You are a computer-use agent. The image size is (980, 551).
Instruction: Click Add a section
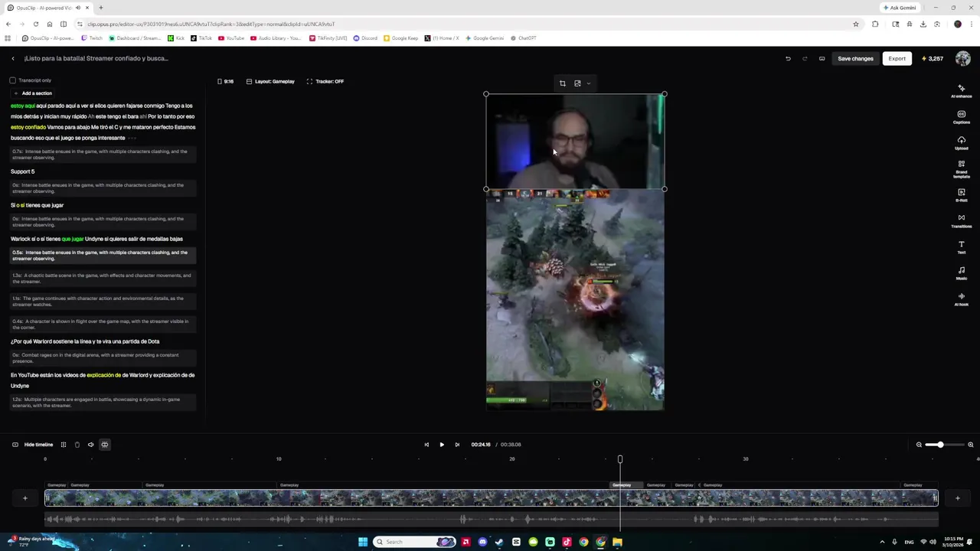pos(32,93)
